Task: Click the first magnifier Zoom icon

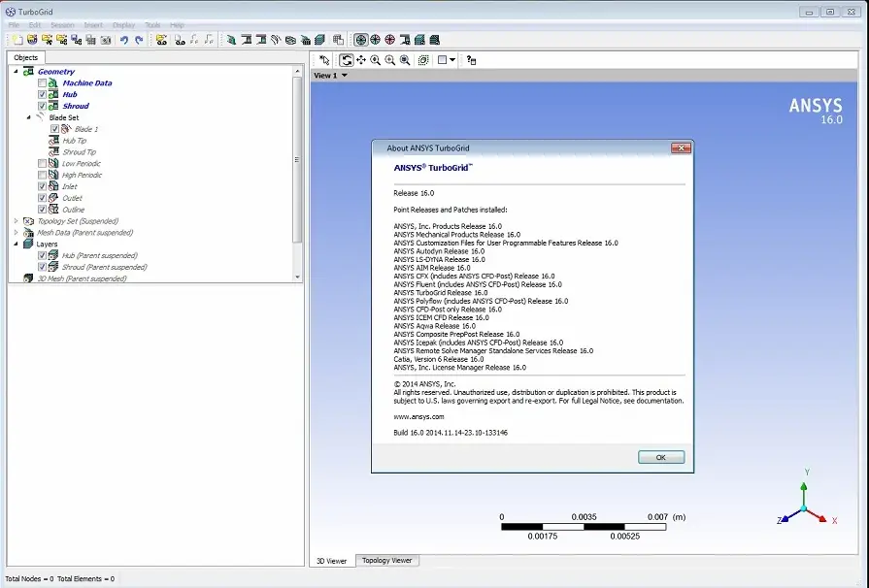Action: pos(375,60)
